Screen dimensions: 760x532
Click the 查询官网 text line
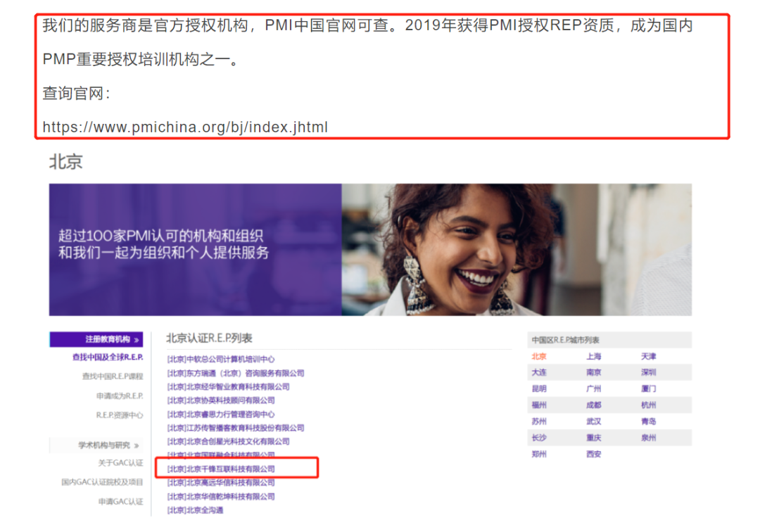pos(76,93)
